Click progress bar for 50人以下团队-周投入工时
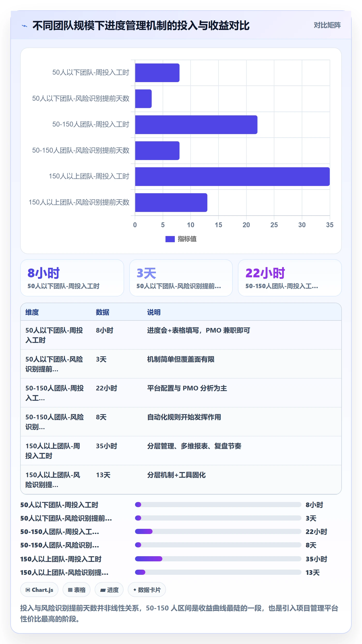Screen dimensions: 362x644 218,505
